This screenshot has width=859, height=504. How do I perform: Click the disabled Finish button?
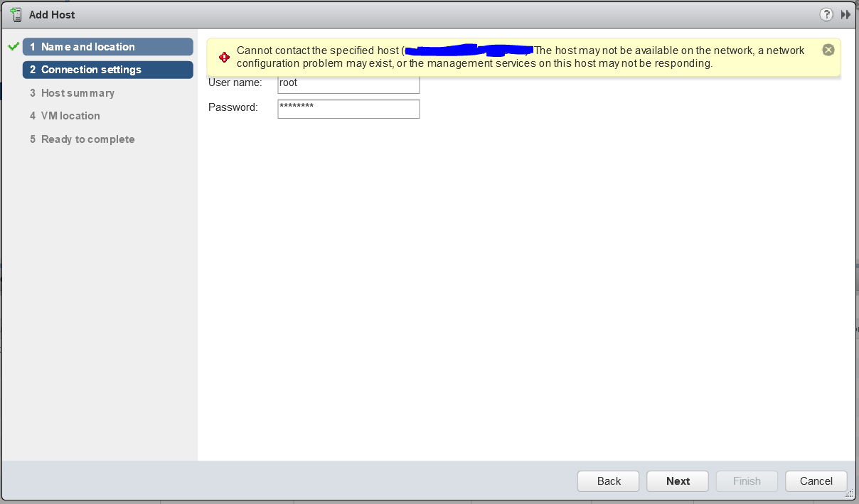746,481
